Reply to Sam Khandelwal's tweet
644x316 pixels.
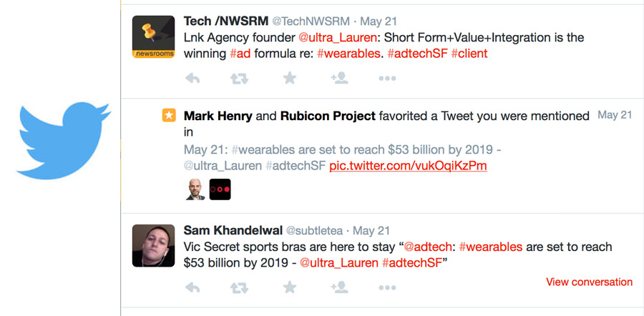point(192,287)
